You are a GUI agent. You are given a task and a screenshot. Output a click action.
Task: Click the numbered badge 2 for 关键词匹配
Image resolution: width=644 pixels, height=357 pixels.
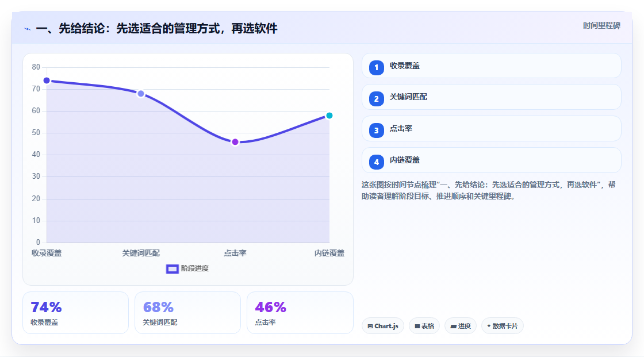(x=376, y=99)
